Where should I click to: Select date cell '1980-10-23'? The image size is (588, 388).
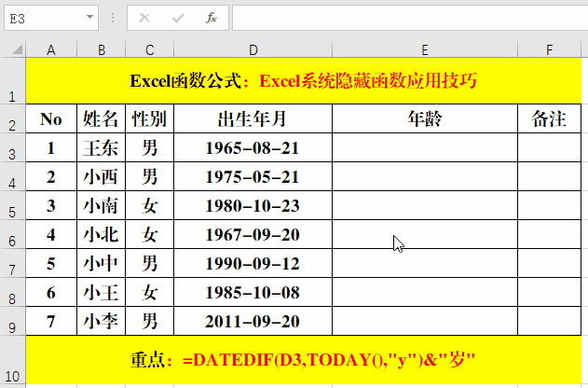(x=253, y=205)
